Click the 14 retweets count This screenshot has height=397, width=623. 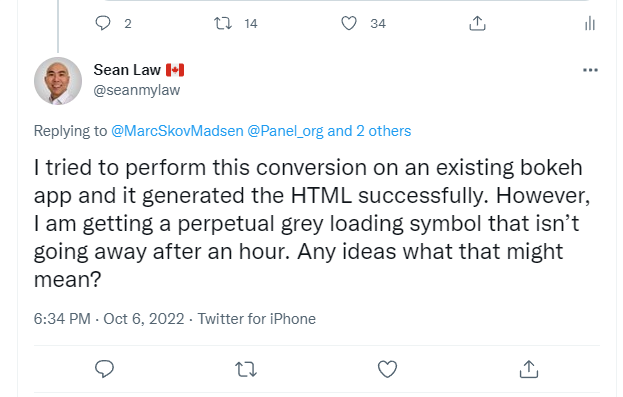(x=251, y=24)
